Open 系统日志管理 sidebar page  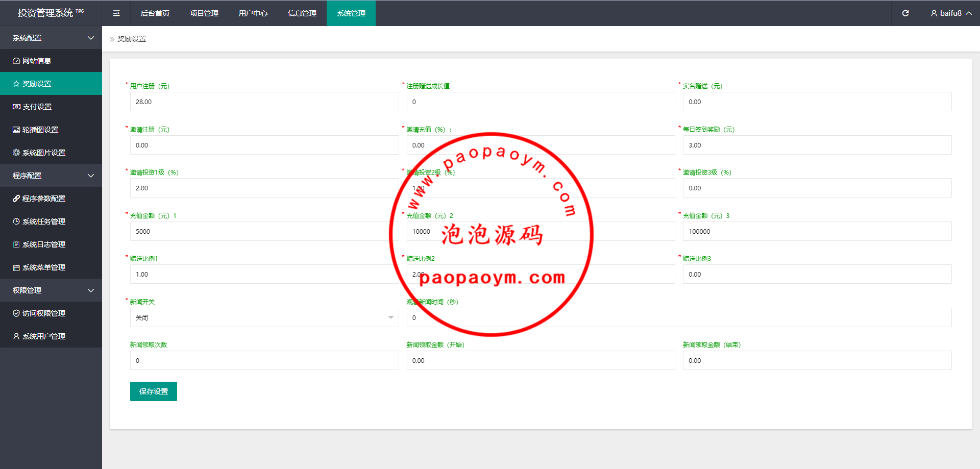point(51,244)
